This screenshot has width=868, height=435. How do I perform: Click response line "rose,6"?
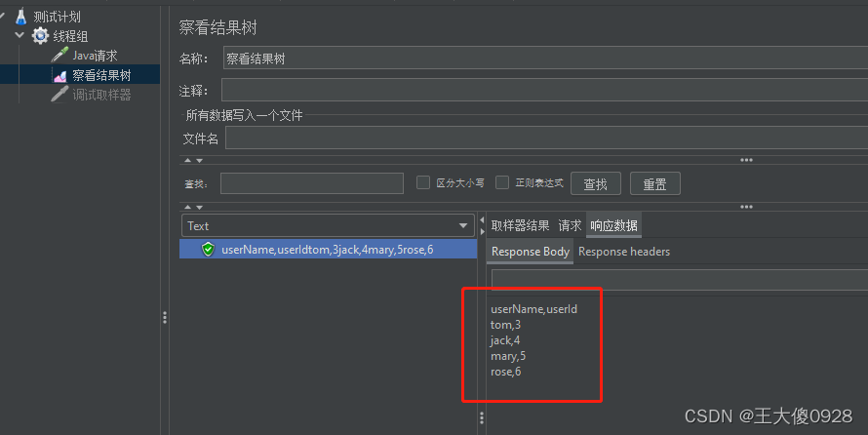pyautogui.click(x=505, y=372)
